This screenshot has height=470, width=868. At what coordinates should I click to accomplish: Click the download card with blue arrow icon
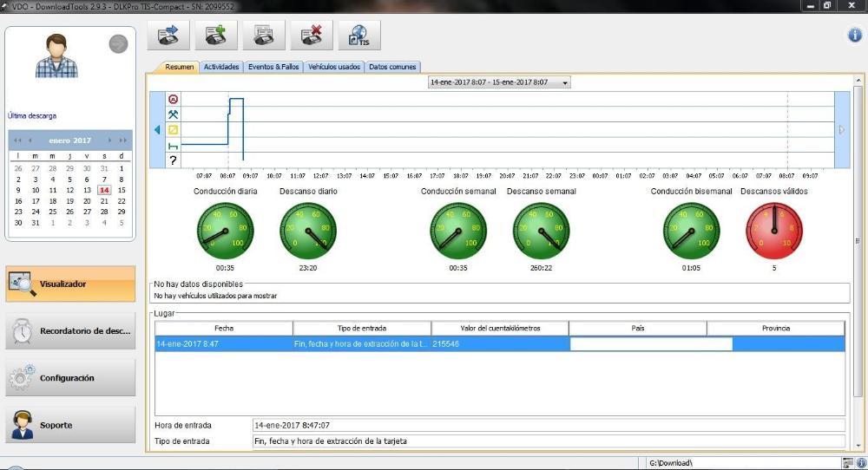[x=168, y=36]
